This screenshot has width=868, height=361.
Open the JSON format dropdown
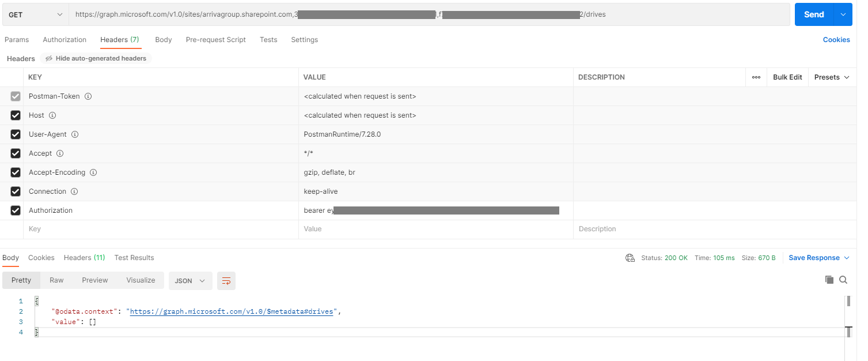[x=190, y=280]
